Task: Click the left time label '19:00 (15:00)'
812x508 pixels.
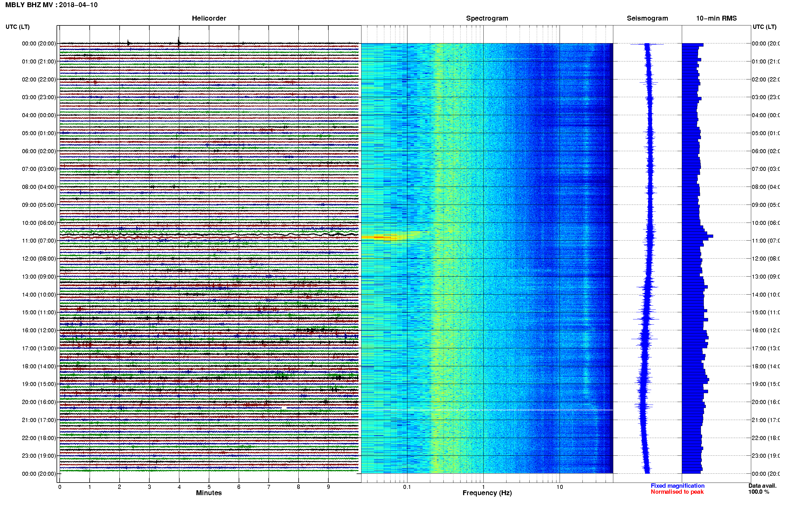Action: click(39, 384)
